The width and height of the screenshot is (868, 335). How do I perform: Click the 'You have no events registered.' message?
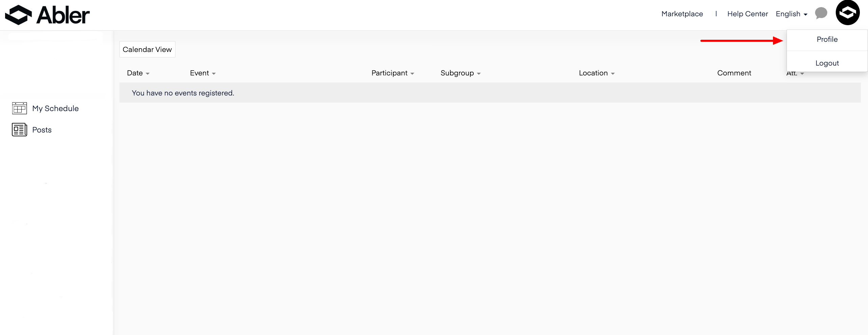(183, 93)
